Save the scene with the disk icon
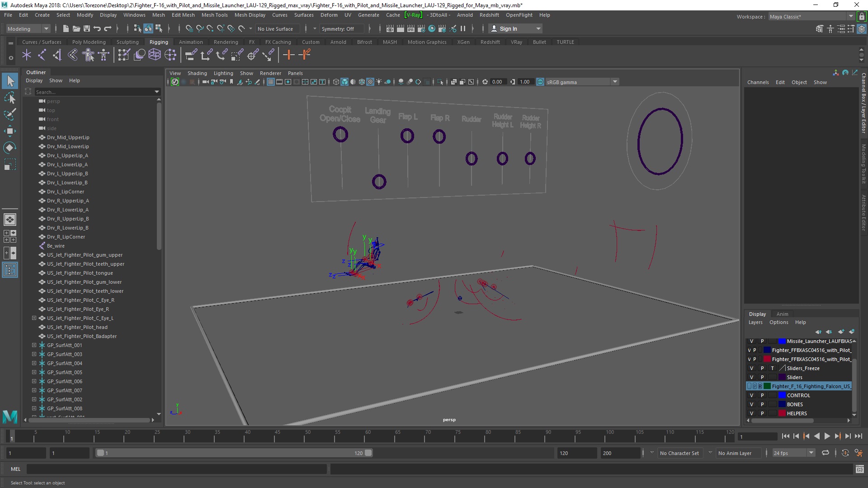 click(87, 28)
